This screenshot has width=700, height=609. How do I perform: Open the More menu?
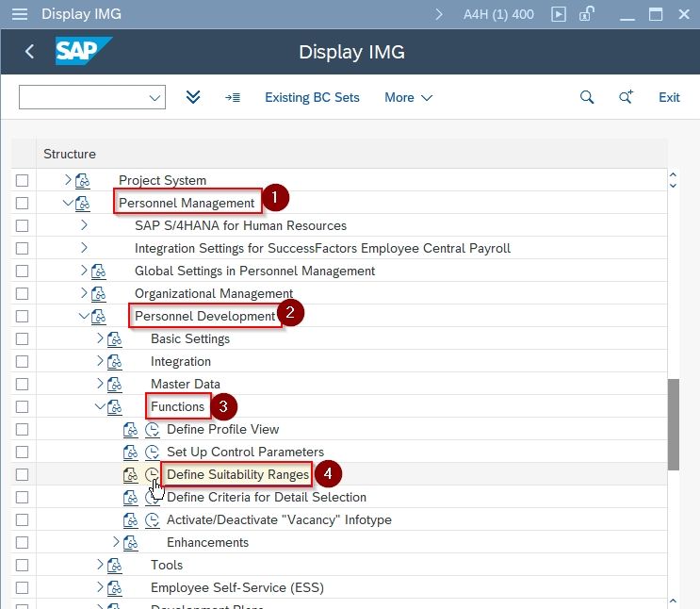click(x=408, y=97)
